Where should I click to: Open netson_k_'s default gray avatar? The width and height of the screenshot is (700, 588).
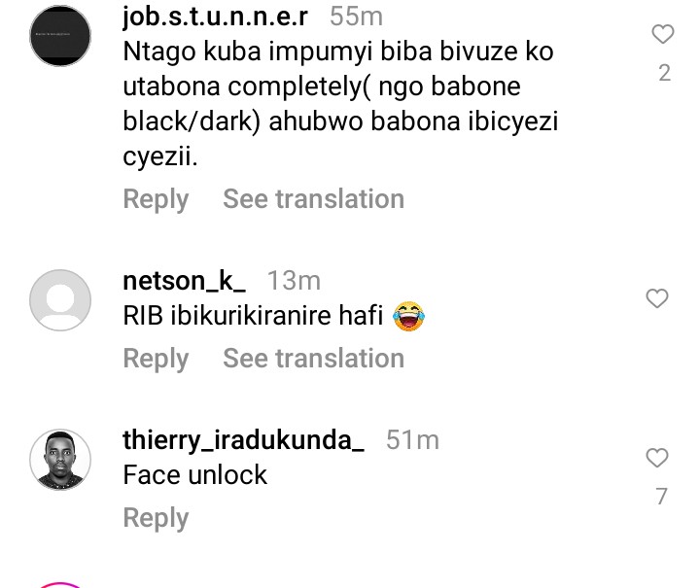[x=60, y=300]
